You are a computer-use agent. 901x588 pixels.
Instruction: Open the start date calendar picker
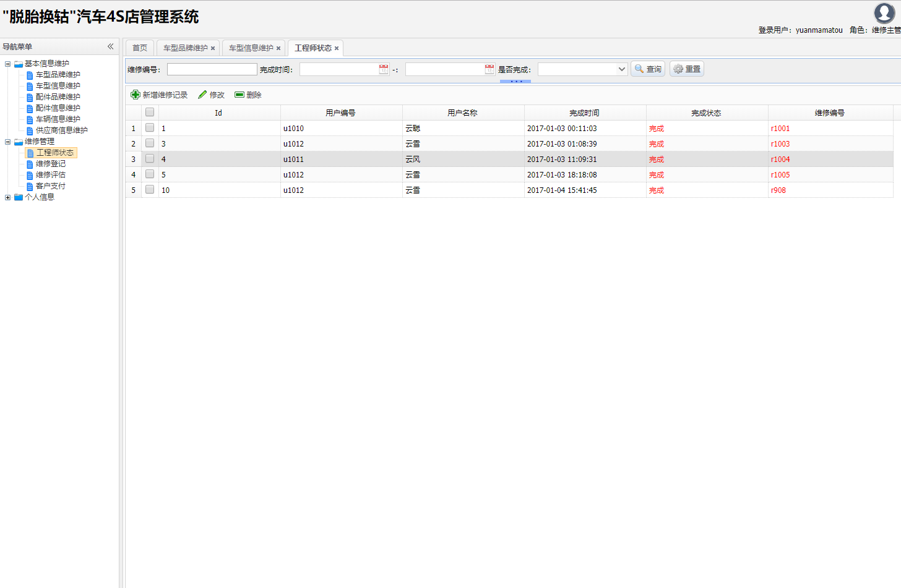pyautogui.click(x=384, y=69)
